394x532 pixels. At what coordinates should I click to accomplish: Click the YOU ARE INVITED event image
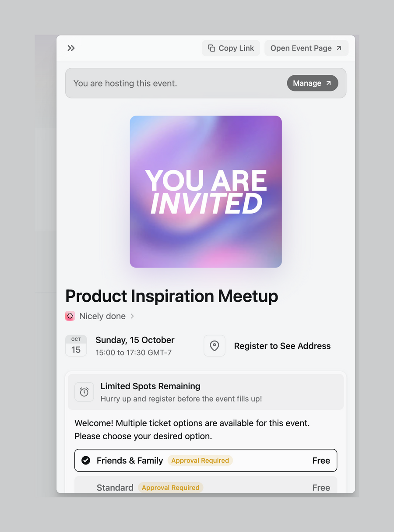coord(206,191)
